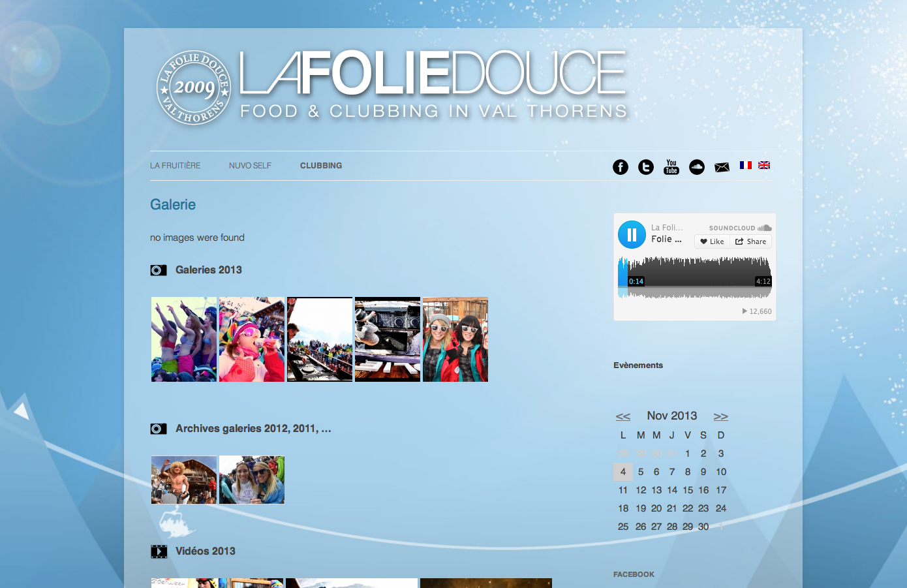Image resolution: width=907 pixels, height=588 pixels.
Task: Like the SoundCloud track
Action: [711, 241]
